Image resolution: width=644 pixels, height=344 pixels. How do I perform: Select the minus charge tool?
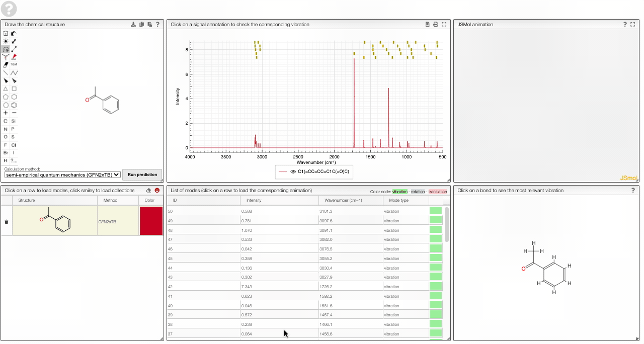point(14,113)
